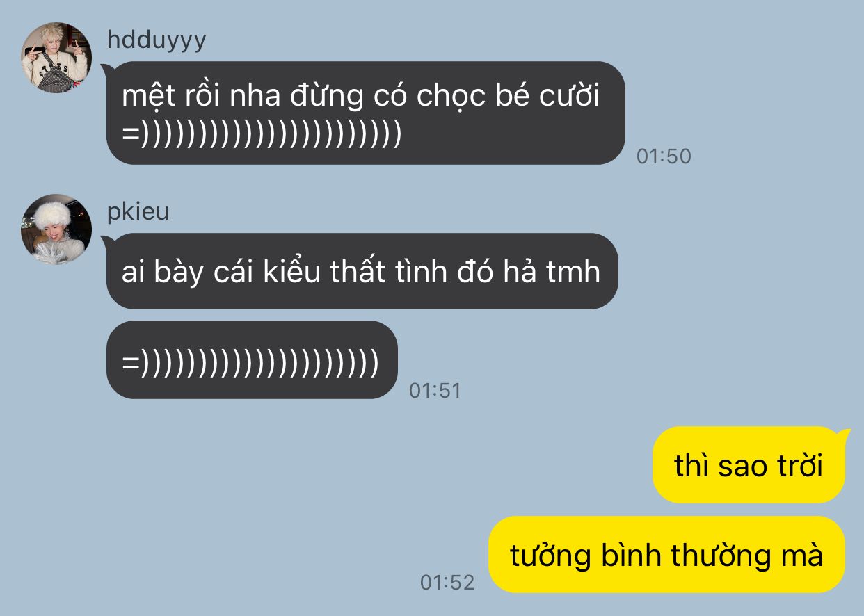Image resolution: width=864 pixels, height=616 pixels.
Task: Open hdduyyy's profile picture
Action: point(56,57)
